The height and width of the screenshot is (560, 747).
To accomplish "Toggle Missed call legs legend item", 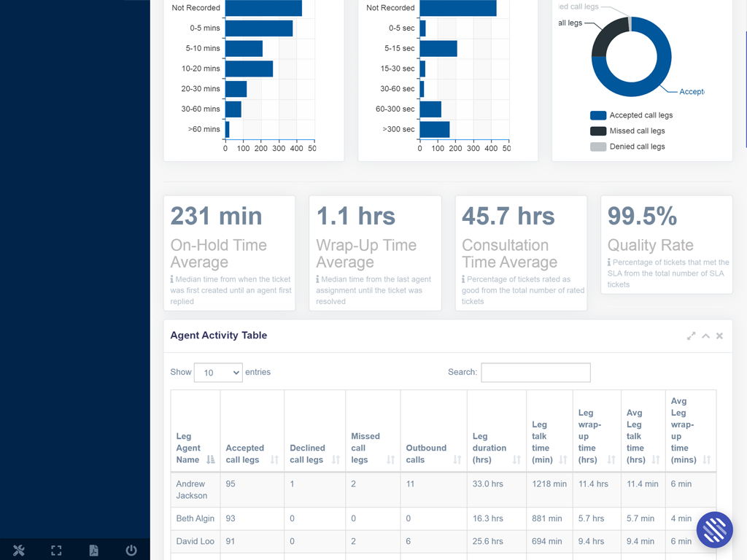I will 627,131.
